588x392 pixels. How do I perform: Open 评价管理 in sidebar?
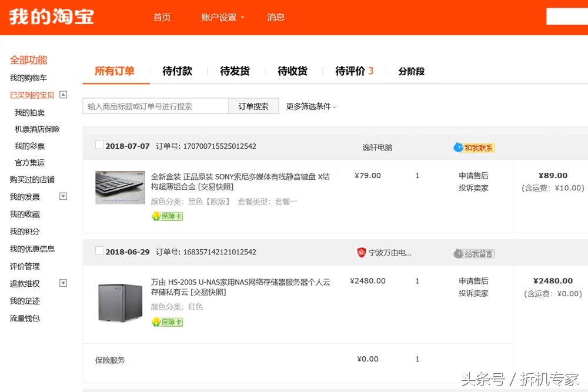(x=25, y=266)
